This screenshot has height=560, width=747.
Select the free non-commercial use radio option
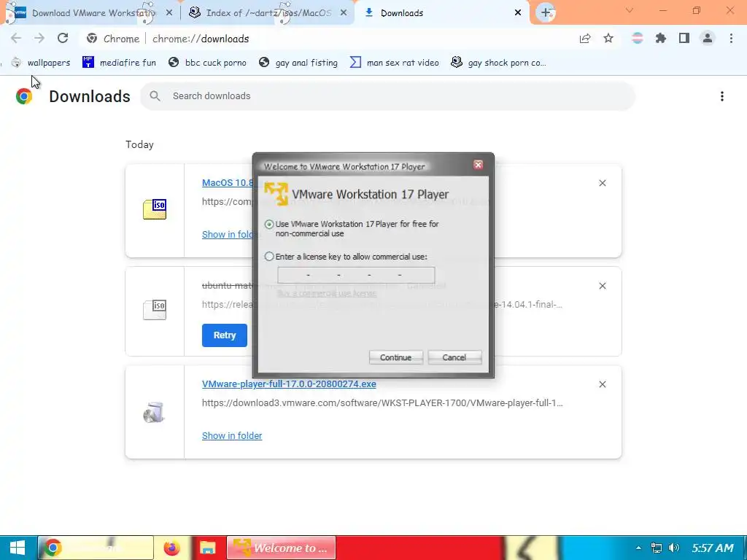point(269,224)
